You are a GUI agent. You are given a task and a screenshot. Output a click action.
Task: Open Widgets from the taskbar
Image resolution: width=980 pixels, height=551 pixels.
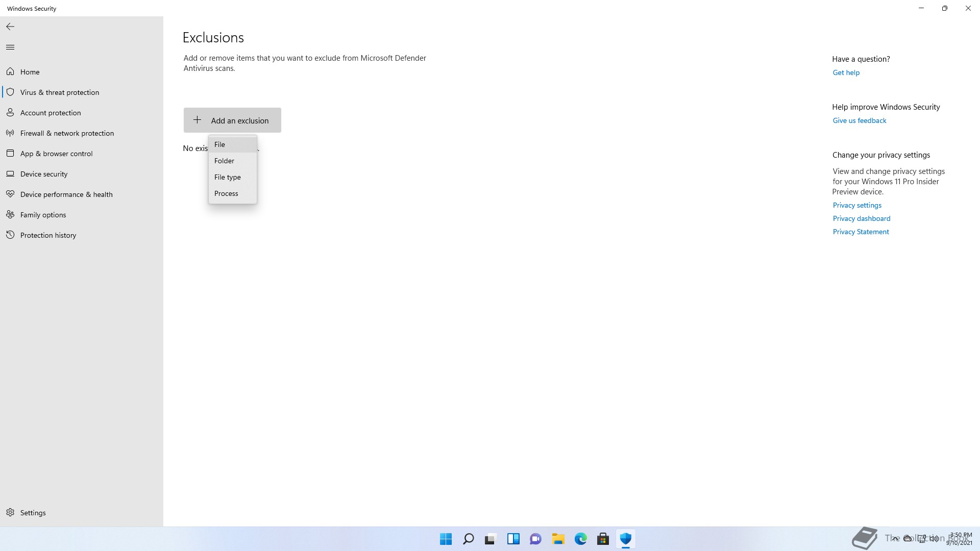[513, 539]
